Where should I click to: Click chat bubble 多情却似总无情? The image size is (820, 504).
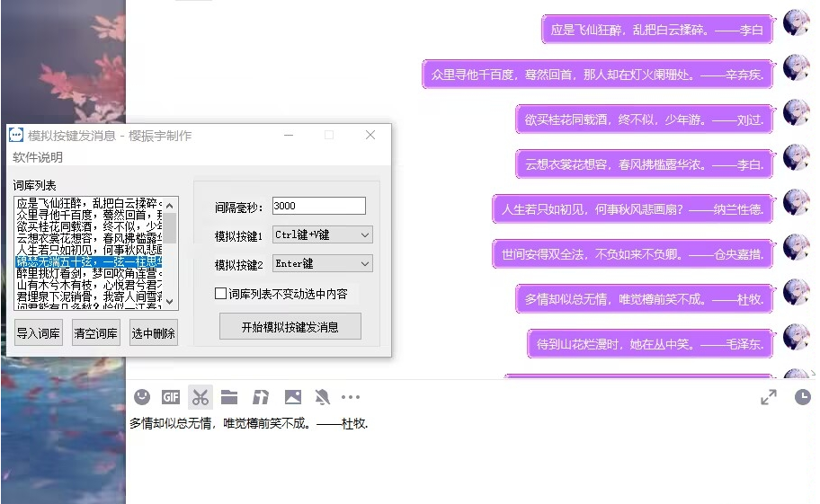click(x=645, y=299)
